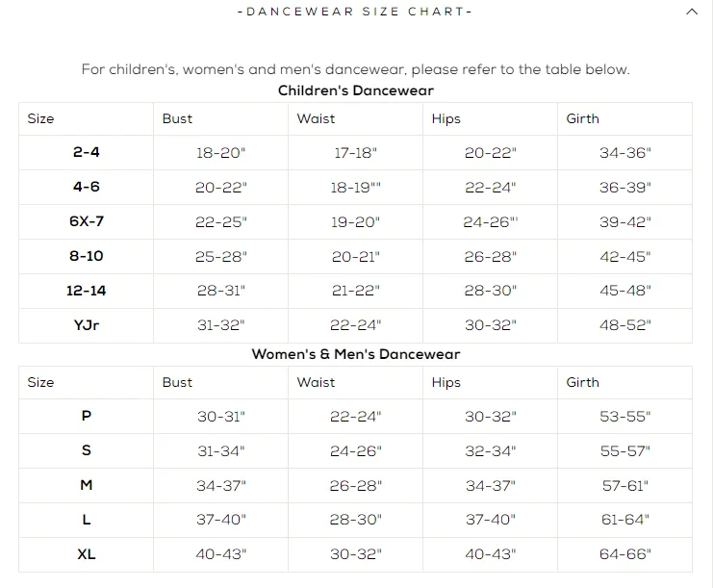
Task: Select the children's size 2-4 row label
Action: click(x=86, y=152)
